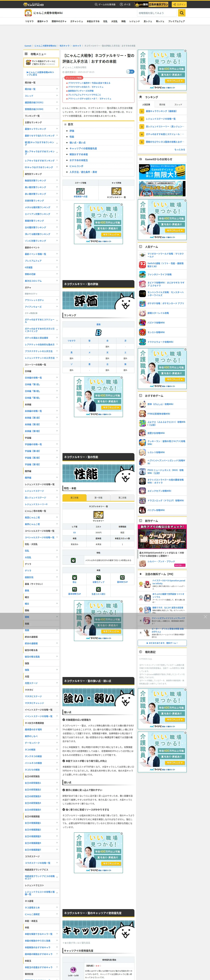Select the 第一形態 form tab

tap(98, 498)
